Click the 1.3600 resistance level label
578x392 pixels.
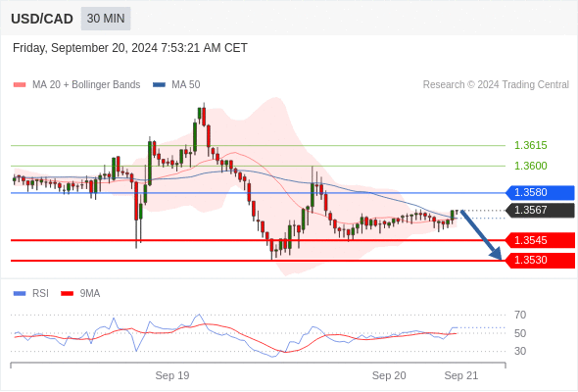coord(530,166)
